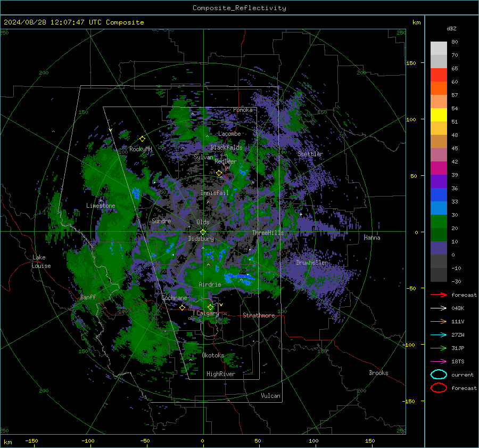Click the Lake Louise label
The image size is (479, 448).
[x=42, y=262]
